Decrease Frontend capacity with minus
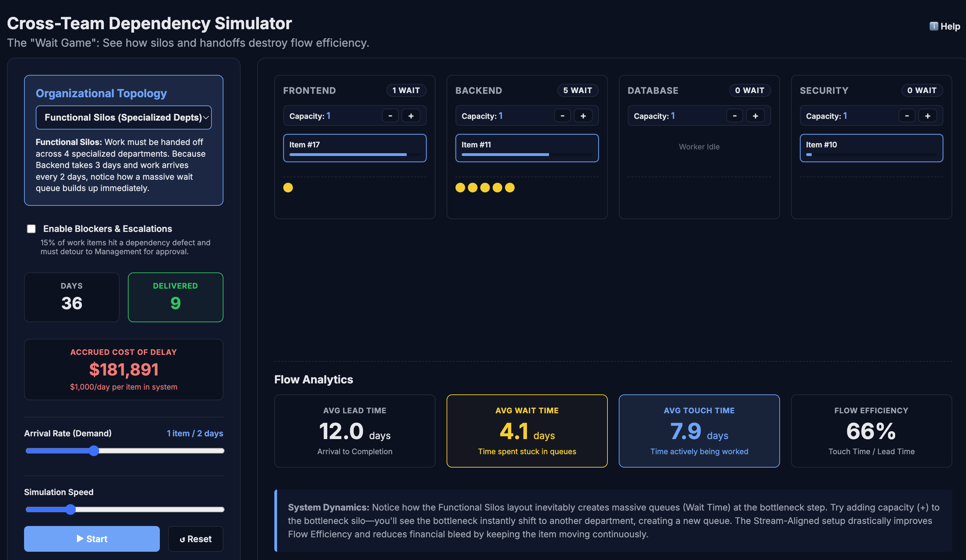Viewport: 966px width, 560px height. [x=390, y=116]
